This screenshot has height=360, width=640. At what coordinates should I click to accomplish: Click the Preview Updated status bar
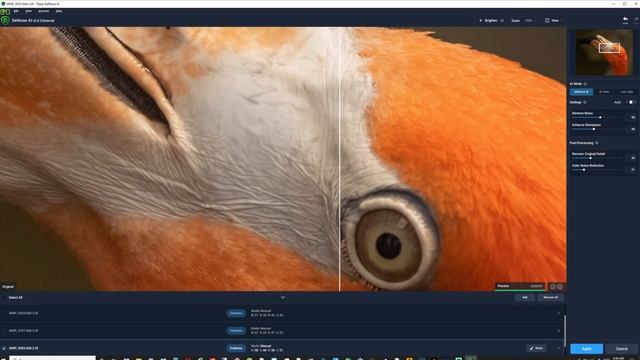[520, 286]
